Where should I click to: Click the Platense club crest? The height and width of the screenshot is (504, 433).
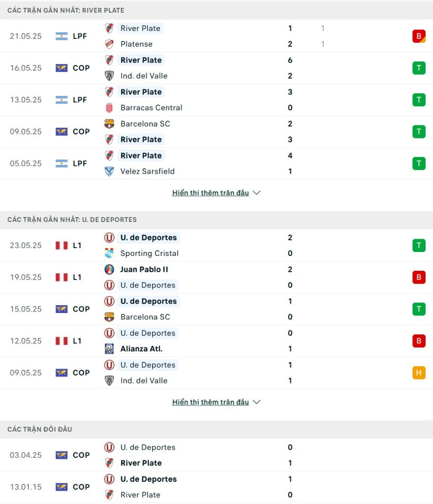109,44
